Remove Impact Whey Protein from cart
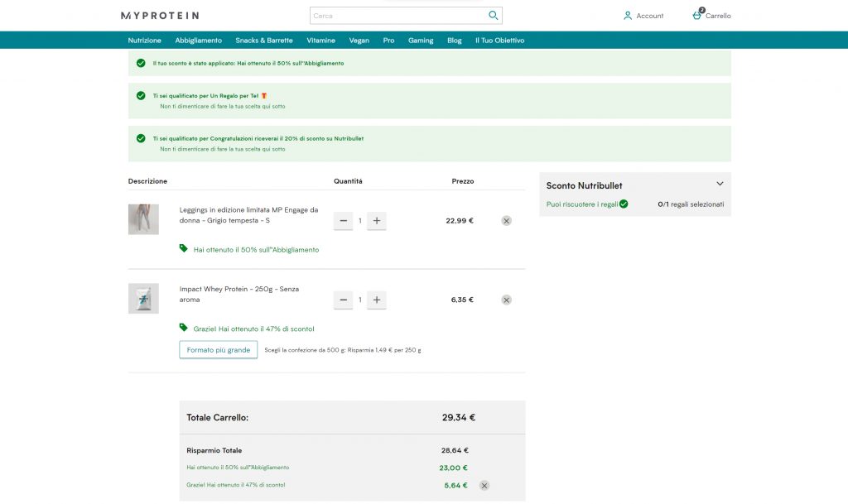Image resolution: width=848 pixels, height=504 pixels. point(506,300)
